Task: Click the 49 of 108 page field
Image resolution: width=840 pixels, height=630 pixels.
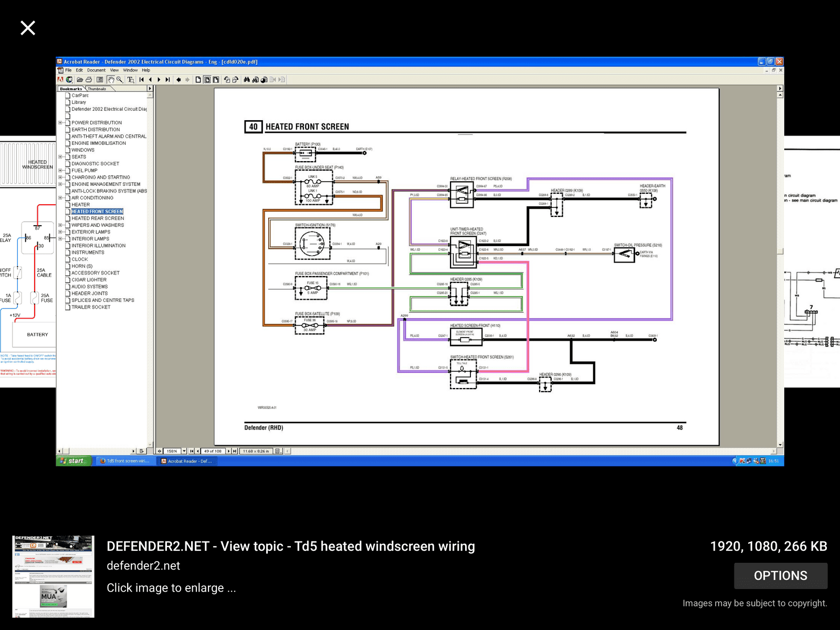Action: [213, 451]
